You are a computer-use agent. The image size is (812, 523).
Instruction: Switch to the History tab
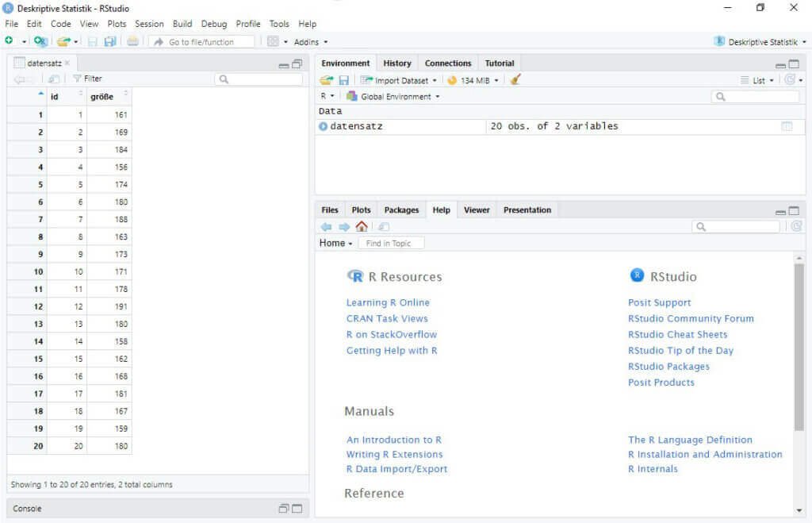[x=396, y=63]
